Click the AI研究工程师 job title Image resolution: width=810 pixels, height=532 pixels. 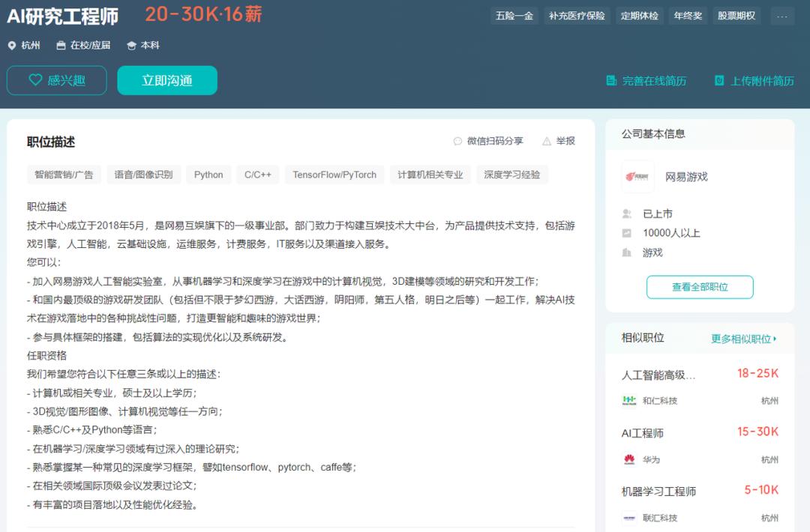pyautogui.click(x=62, y=16)
